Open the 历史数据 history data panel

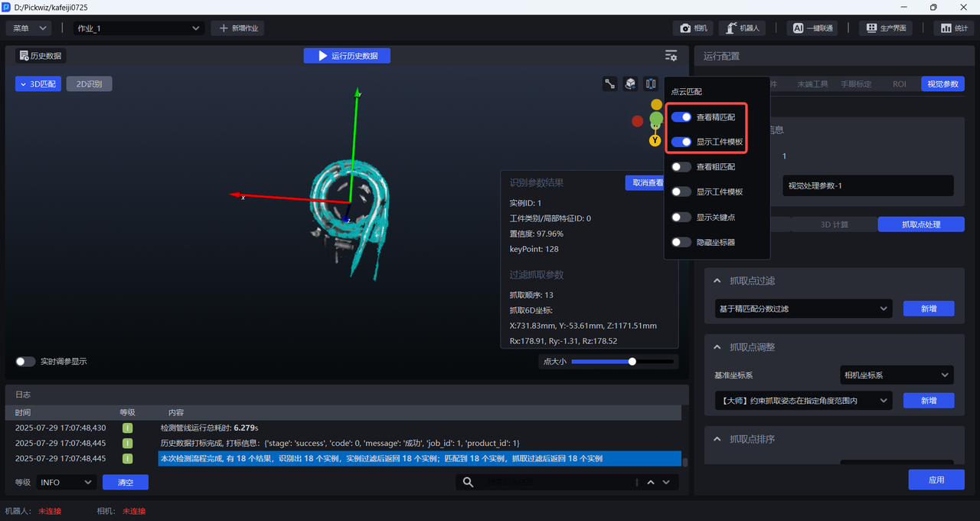[41, 56]
